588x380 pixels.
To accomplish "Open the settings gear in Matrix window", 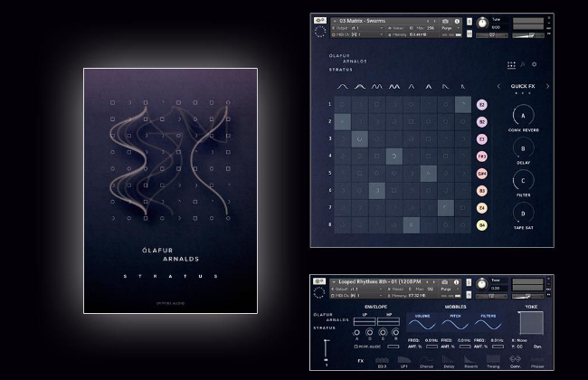I will click(x=534, y=64).
